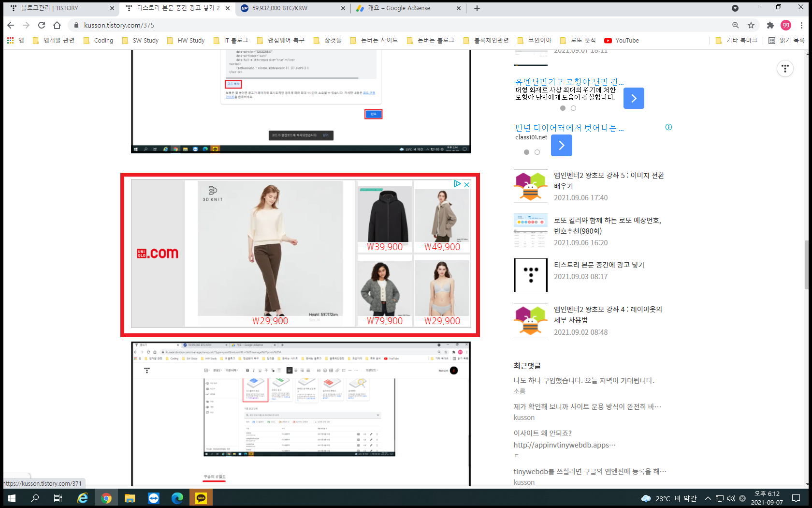Open Task View on the taskbar
The image size is (812, 508).
(58, 498)
